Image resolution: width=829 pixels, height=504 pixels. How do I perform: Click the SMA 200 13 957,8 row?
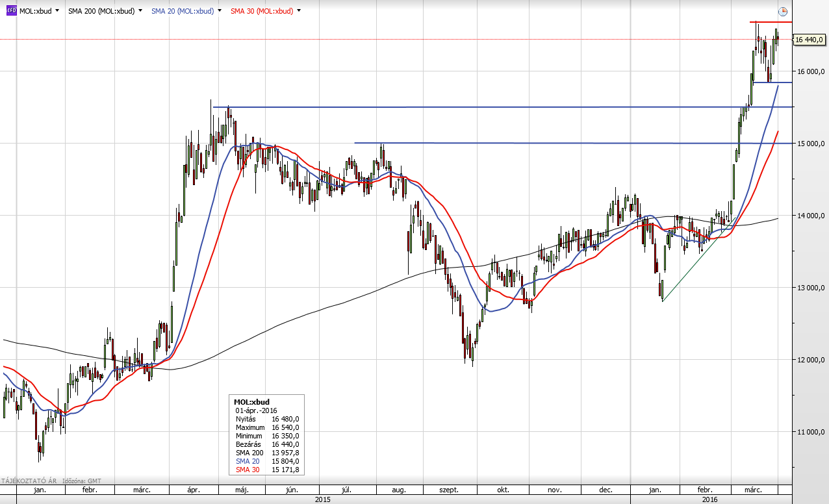267,453
